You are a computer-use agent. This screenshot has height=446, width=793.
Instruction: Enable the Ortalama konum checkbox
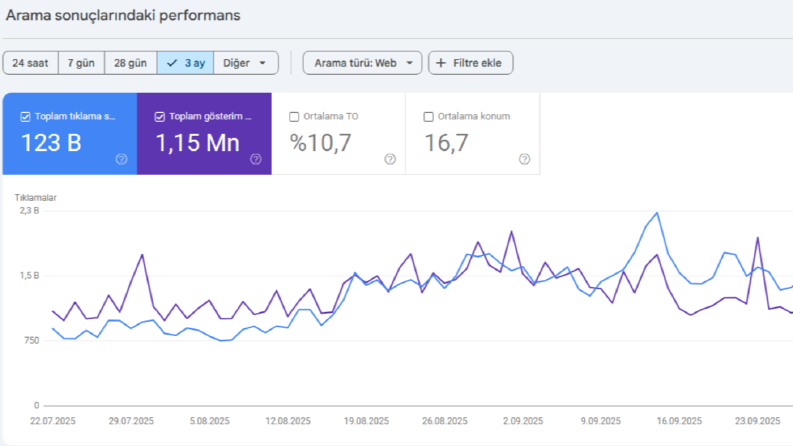point(428,117)
